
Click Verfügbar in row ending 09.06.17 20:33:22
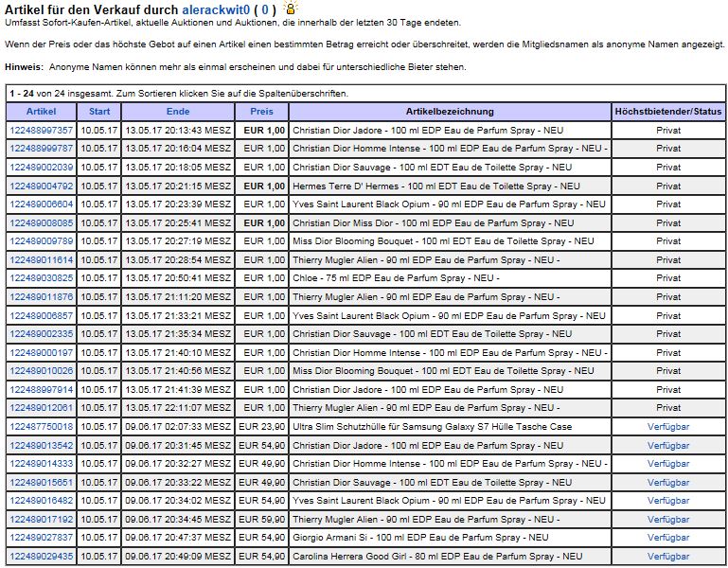coord(668,483)
